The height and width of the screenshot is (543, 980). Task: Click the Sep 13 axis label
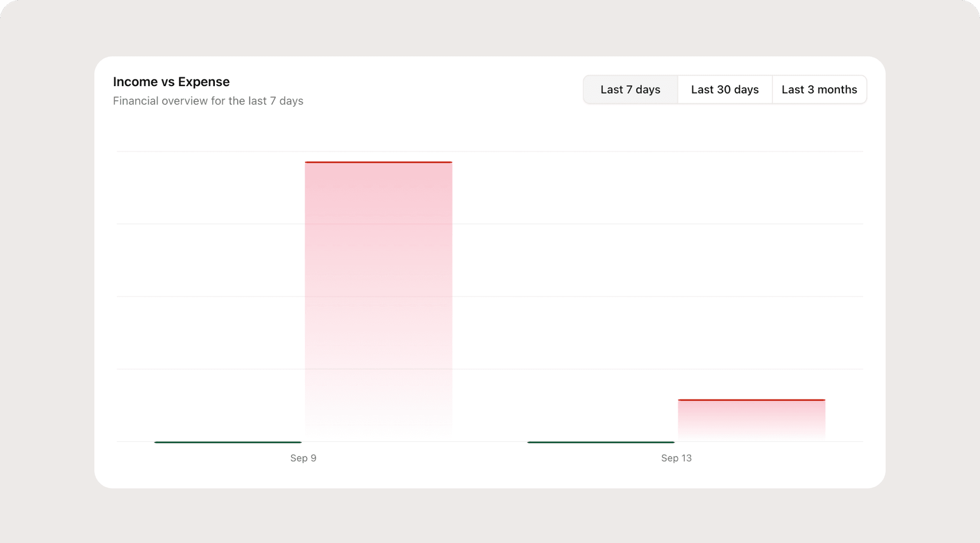click(676, 458)
